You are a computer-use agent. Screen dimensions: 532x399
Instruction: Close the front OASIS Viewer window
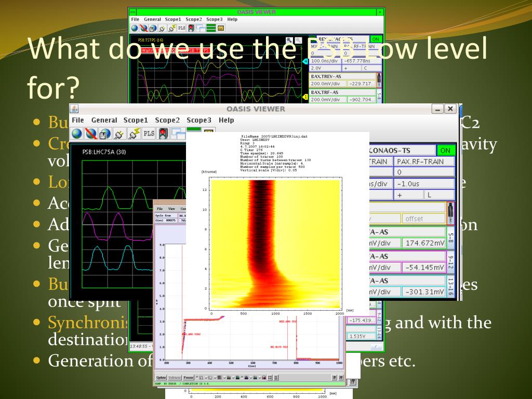[450, 109]
